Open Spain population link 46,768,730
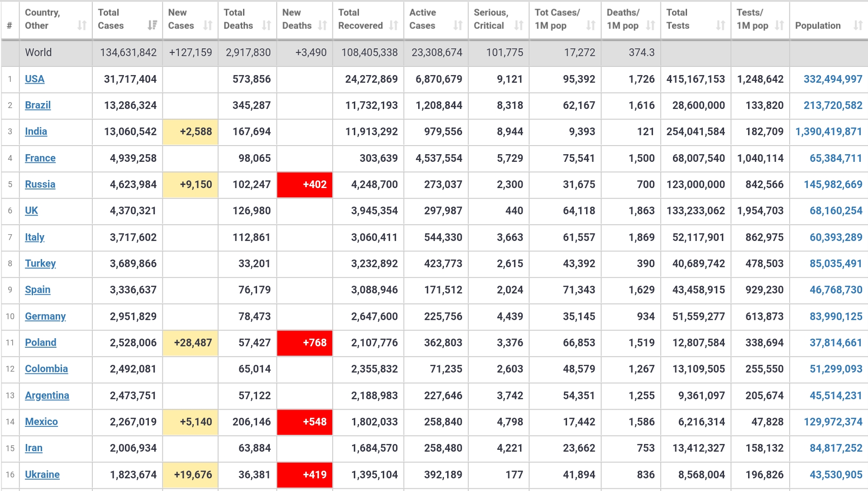 (x=836, y=290)
